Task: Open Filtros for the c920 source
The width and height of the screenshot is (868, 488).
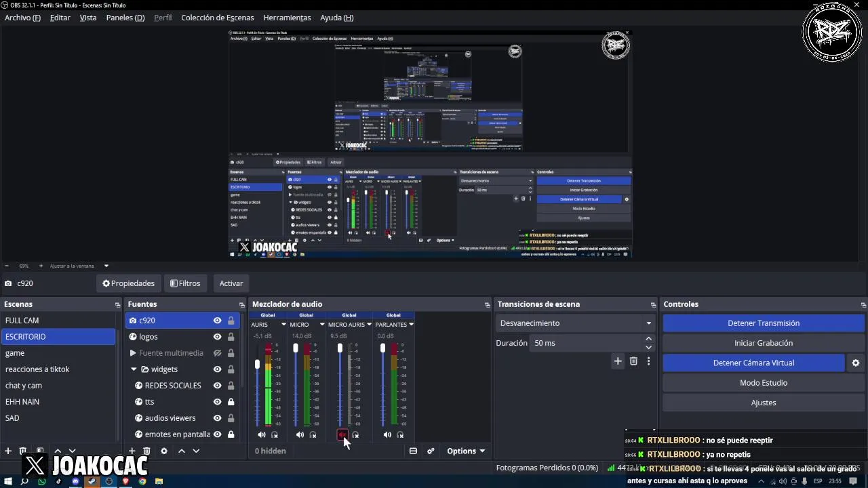Action: pos(185,283)
